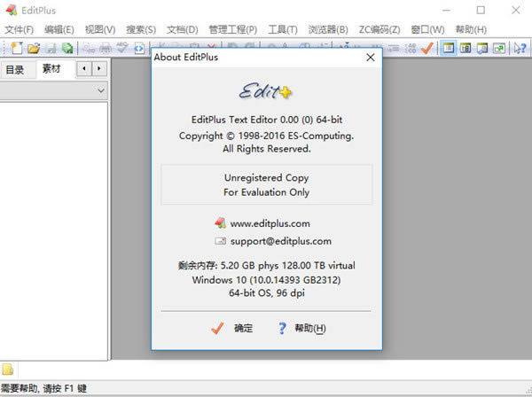This screenshot has height=397, width=532.
Task: Click the orange checkmark toolbar icon
Action: click(426, 48)
